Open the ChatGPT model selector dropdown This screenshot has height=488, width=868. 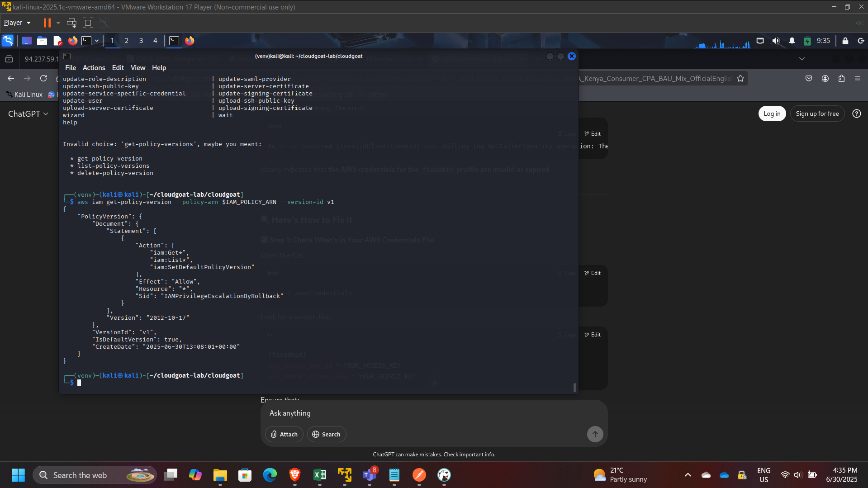(x=28, y=114)
